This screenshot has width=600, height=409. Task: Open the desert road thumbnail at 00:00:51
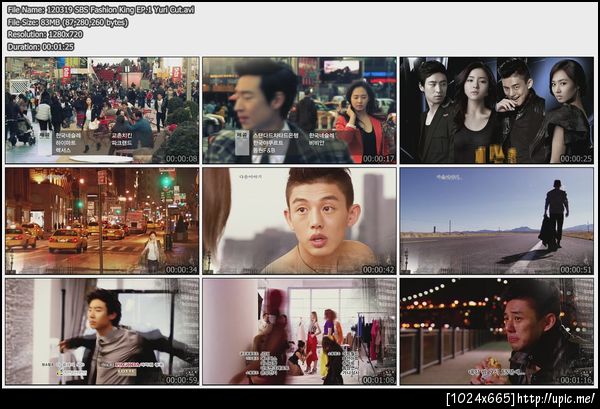click(x=497, y=221)
